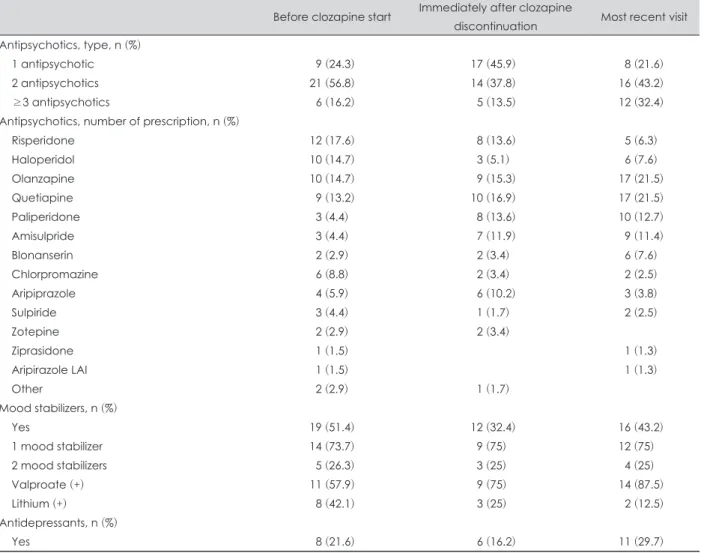This screenshot has width=704, height=553.
Task: Click Amisulpride value '7 (11.9)'
Action: click(496, 236)
